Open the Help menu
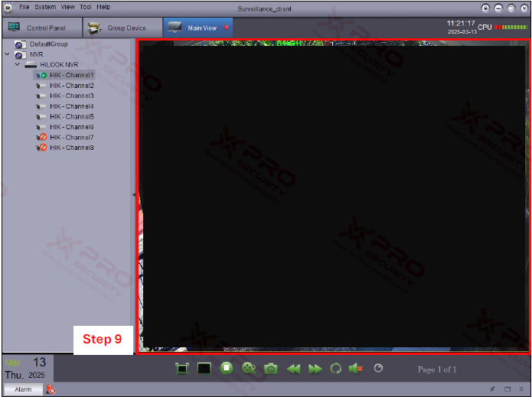 pos(103,7)
